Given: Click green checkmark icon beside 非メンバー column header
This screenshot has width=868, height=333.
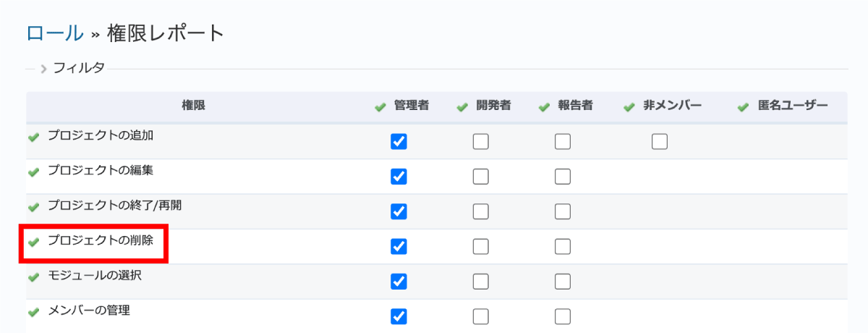Looking at the screenshot, I should coord(629,107).
